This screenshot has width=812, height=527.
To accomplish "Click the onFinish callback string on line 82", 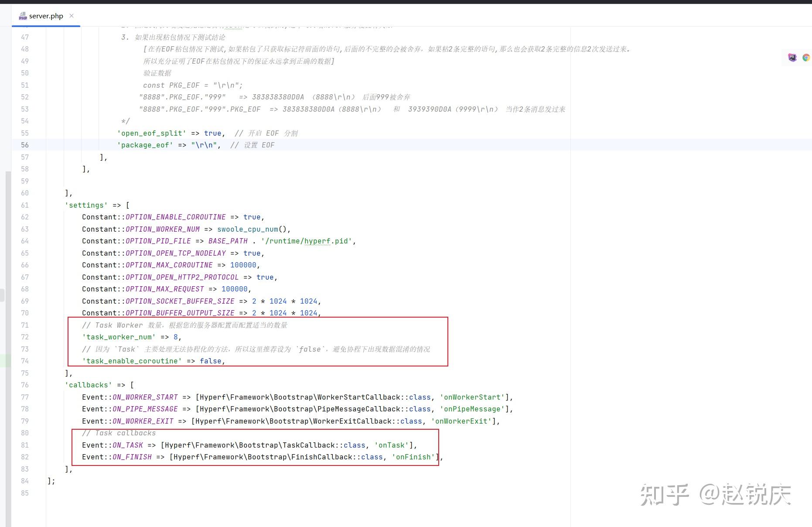I will point(413,457).
